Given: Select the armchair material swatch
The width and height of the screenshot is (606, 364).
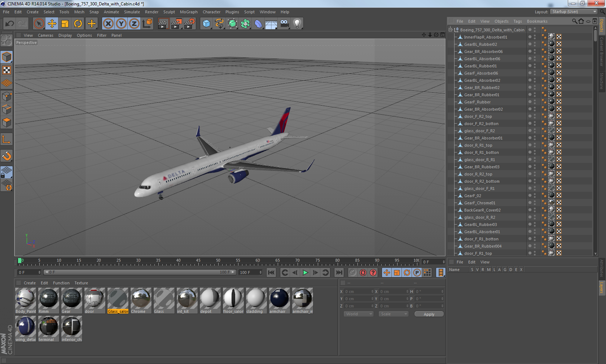Looking at the screenshot, I should coord(280,301).
